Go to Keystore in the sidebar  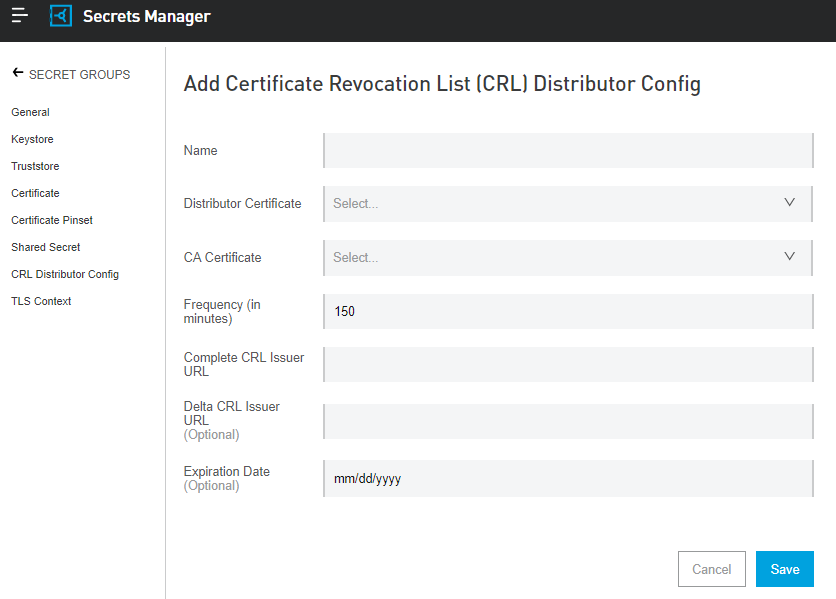pyautogui.click(x=32, y=139)
